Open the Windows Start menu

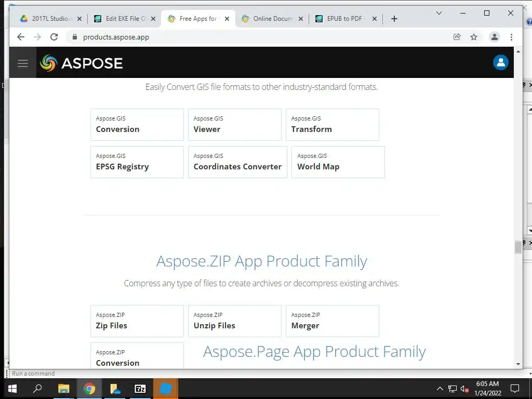12,389
